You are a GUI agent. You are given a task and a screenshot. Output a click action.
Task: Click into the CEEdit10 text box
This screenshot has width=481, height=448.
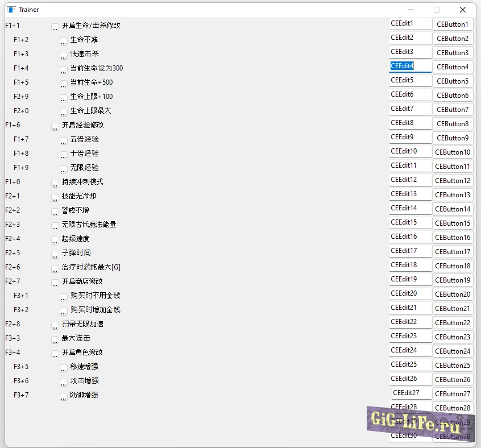click(410, 152)
